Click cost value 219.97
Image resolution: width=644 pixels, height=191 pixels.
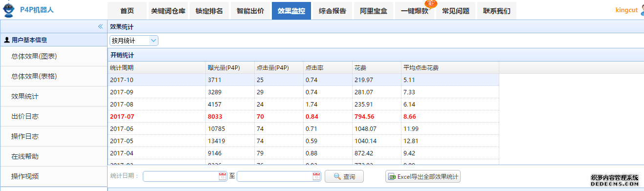click(363, 80)
